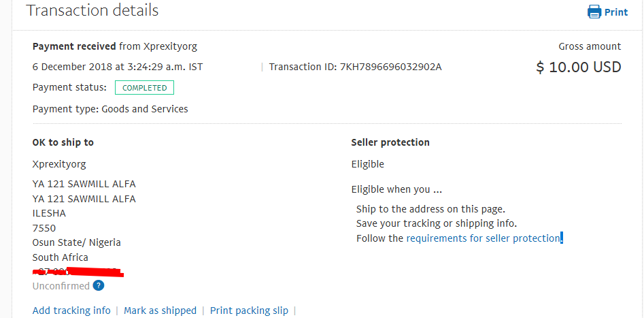Click the Eligible seller protection status
The height and width of the screenshot is (318, 644).
point(368,164)
